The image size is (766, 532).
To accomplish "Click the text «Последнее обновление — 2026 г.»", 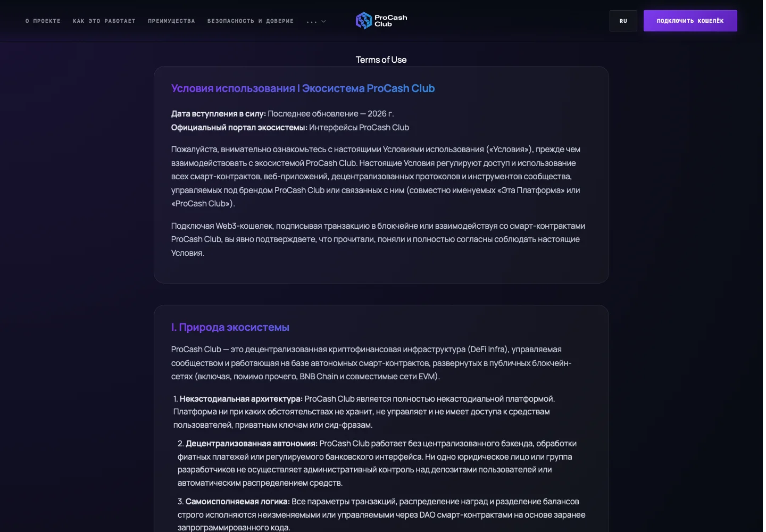I will pyautogui.click(x=331, y=114).
